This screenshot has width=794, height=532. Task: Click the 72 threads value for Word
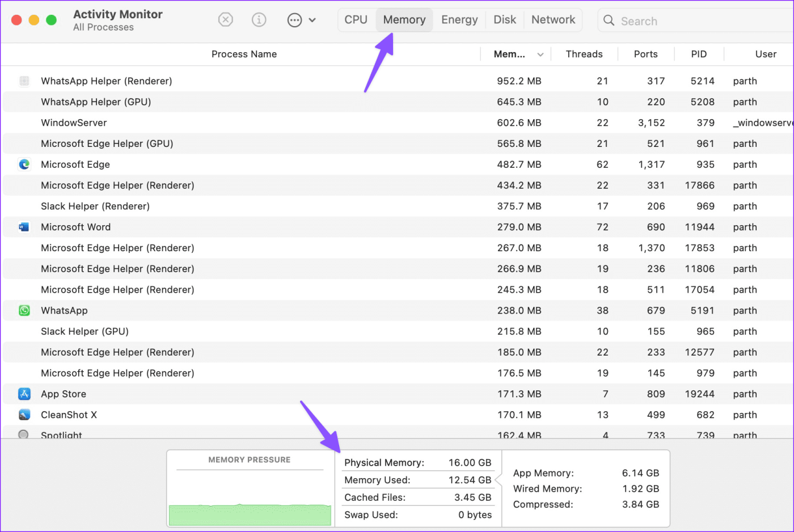tap(602, 227)
